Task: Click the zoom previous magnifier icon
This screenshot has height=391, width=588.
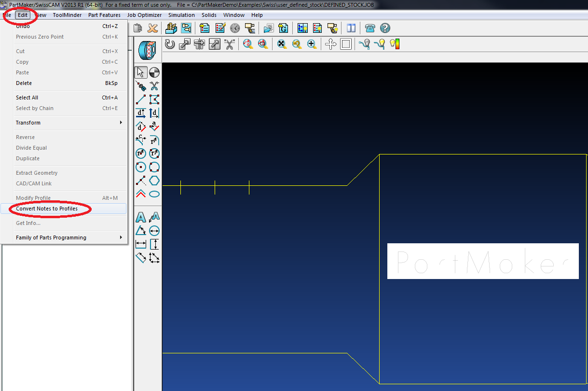Action: [x=297, y=44]
